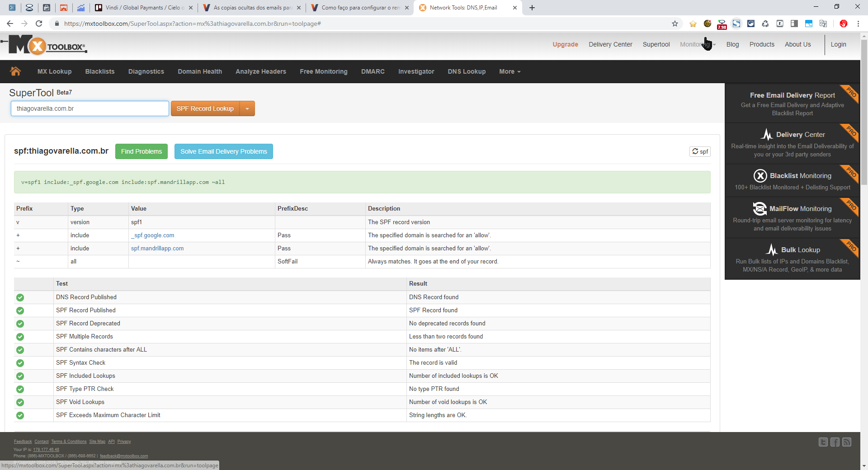Viewport: 868px width, 470px height.
Task: Open the Facebook footer icon
Action: 835,442
